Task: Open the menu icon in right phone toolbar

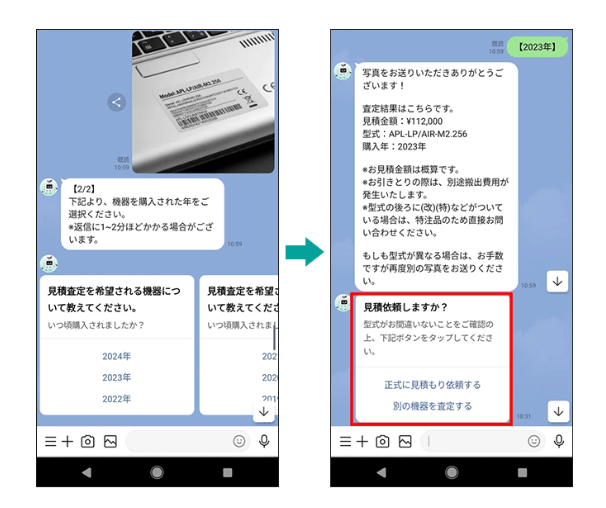Action: pos(346,441)
